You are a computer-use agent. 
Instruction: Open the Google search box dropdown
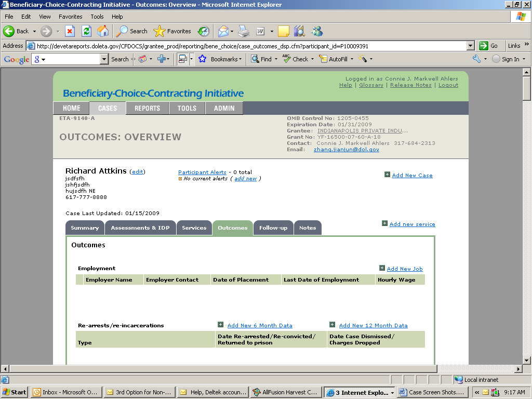point(104,59)
